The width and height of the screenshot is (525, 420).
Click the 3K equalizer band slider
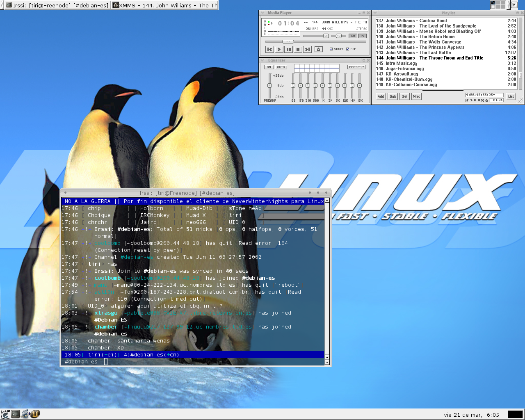[330, 85]
